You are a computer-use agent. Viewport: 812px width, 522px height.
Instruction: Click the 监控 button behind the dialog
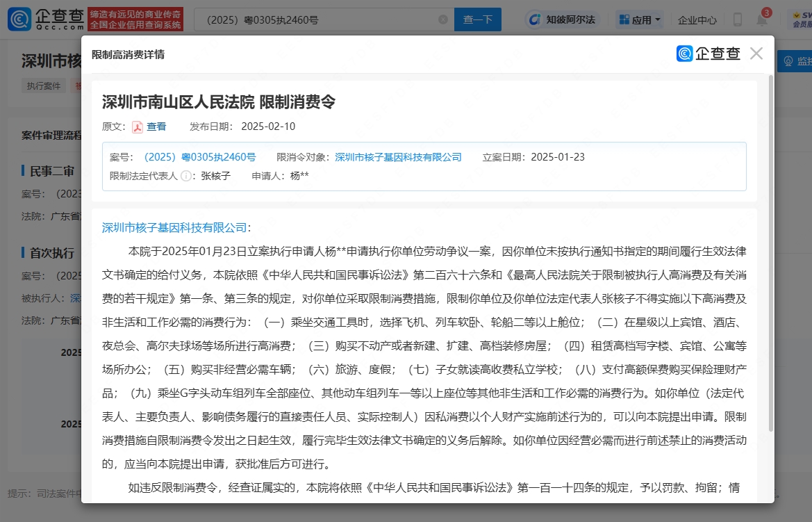(795, 61)
